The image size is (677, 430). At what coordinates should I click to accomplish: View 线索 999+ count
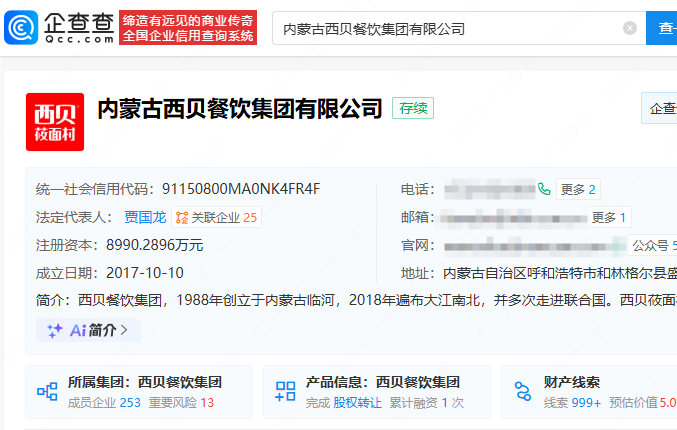[x=572, y=403]
